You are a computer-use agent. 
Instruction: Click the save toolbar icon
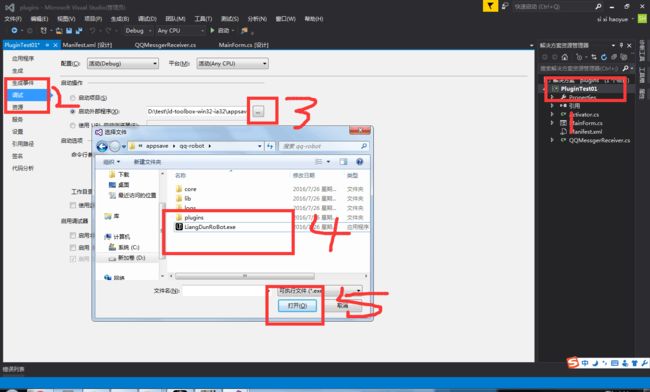(69, 31)
